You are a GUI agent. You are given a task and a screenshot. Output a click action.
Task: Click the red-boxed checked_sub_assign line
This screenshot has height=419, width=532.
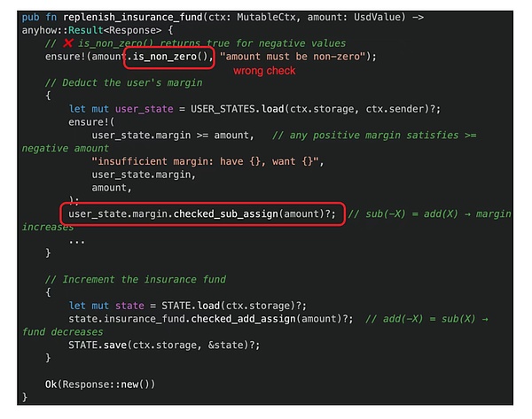[201, 213]
